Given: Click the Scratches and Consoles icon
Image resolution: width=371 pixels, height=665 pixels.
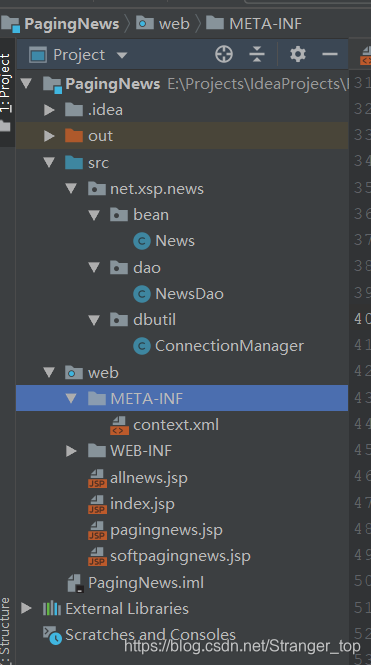Looking at the screenshot, I should click(x=53, y=635).
